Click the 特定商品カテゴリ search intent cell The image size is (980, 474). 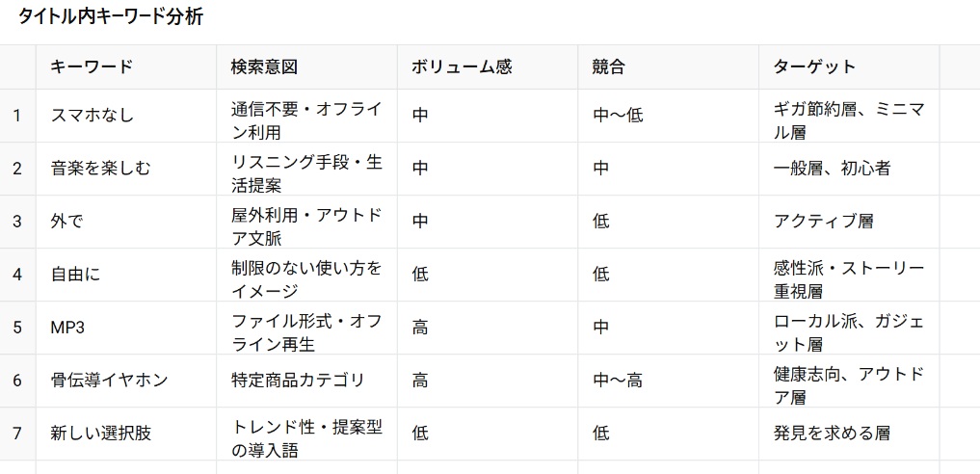[306, 381]
